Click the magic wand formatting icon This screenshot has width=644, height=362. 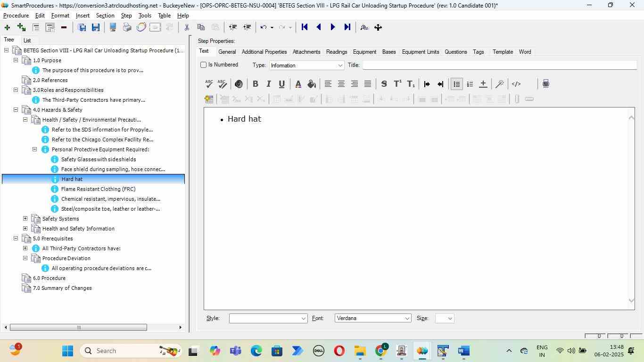click(x=500, y=84)
